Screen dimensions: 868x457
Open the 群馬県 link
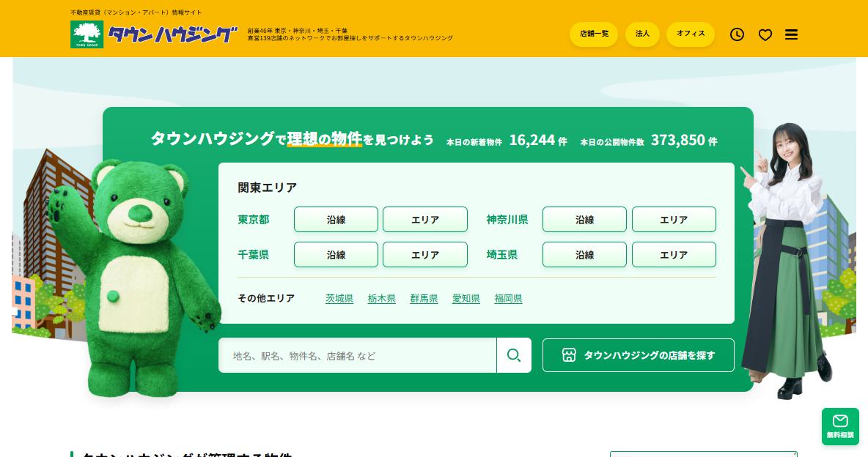coord(424,299)
